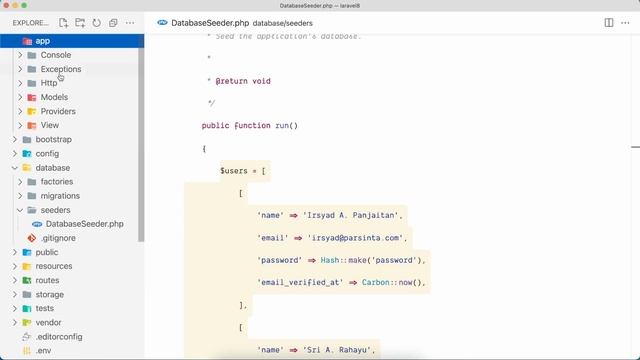The image size is (640, 360).
Task: Click the 'public function run()' line
Action: (250, 126)
